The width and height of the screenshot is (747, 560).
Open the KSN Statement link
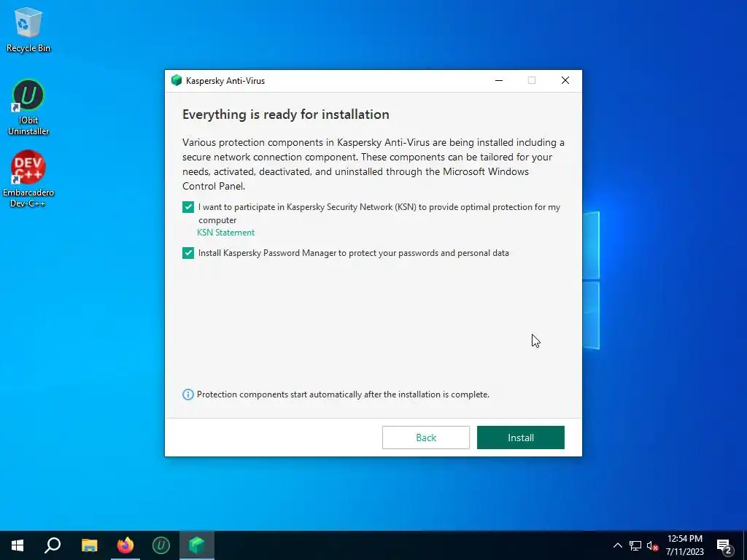(x=226, y=233)
